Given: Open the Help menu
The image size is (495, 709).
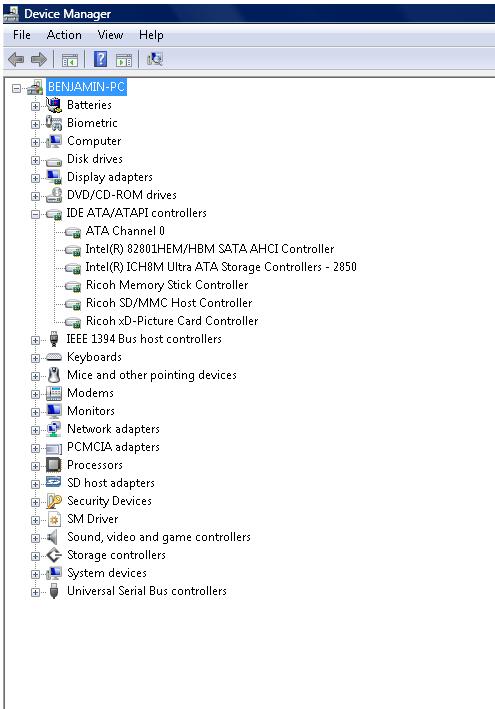Looking at the screenshot, I should 151,35.
